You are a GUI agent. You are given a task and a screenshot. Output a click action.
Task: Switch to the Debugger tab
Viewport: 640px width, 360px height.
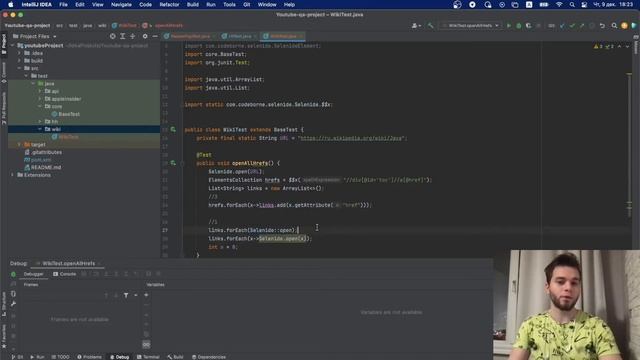click(33, 274)
